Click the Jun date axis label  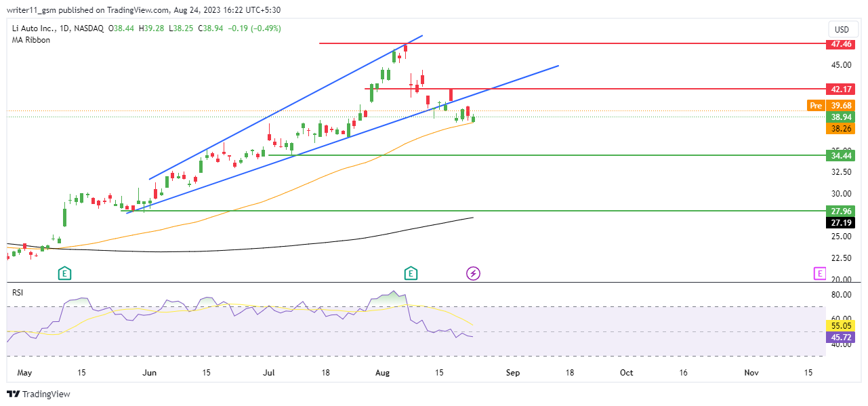point(150,373)
